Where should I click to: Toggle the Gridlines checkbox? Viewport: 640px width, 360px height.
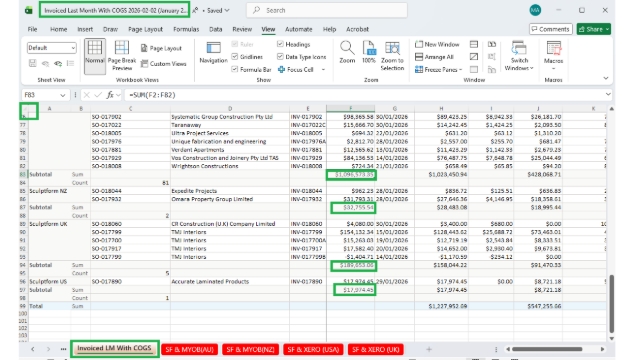click(235, 57)
